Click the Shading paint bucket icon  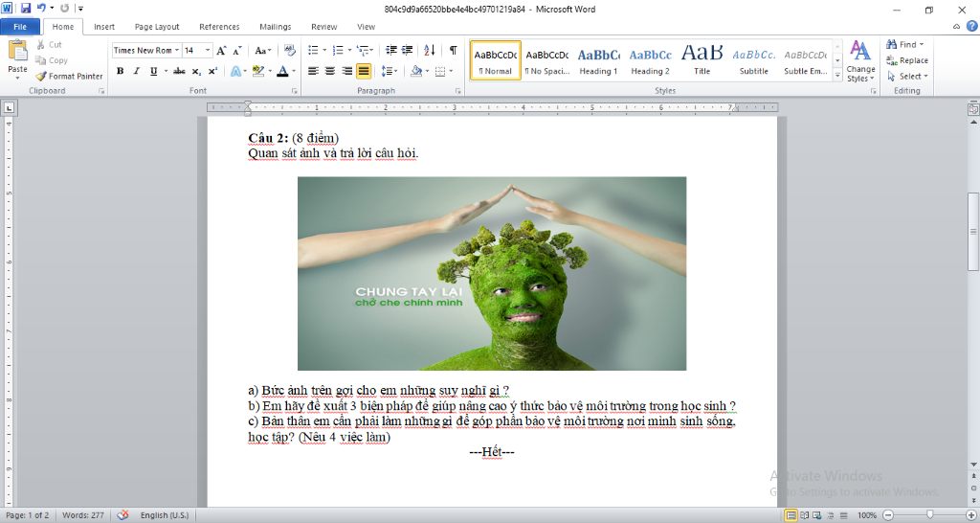coord(416,71)
